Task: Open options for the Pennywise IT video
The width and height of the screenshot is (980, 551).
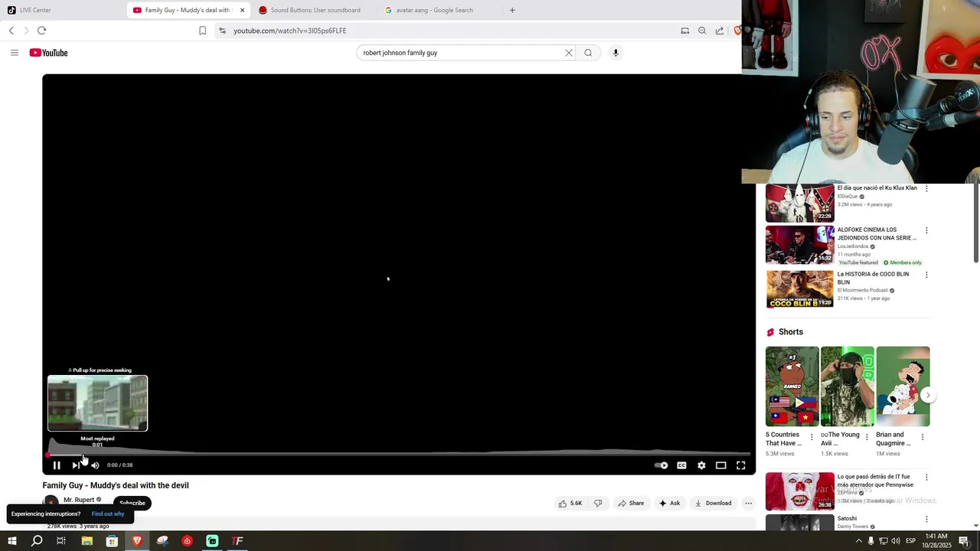Action: (926, 478)
